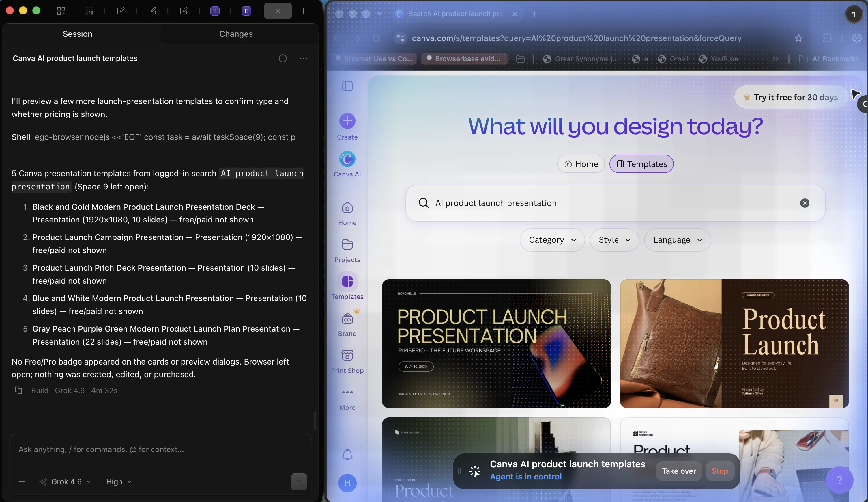Open the Great Synonyms bookmark
Viewport: 868px width, 502px height.
[x=581, y=59]
